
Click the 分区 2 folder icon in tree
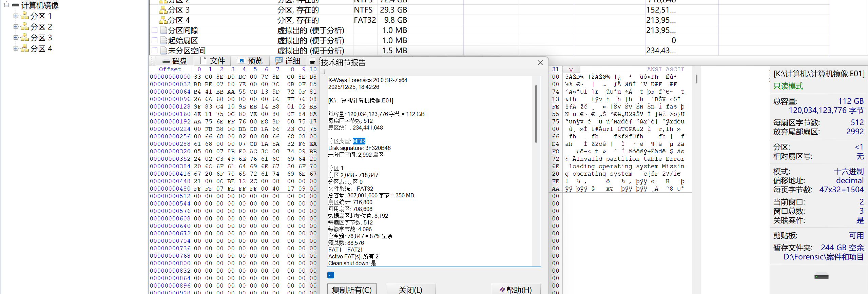coord(24,26)
